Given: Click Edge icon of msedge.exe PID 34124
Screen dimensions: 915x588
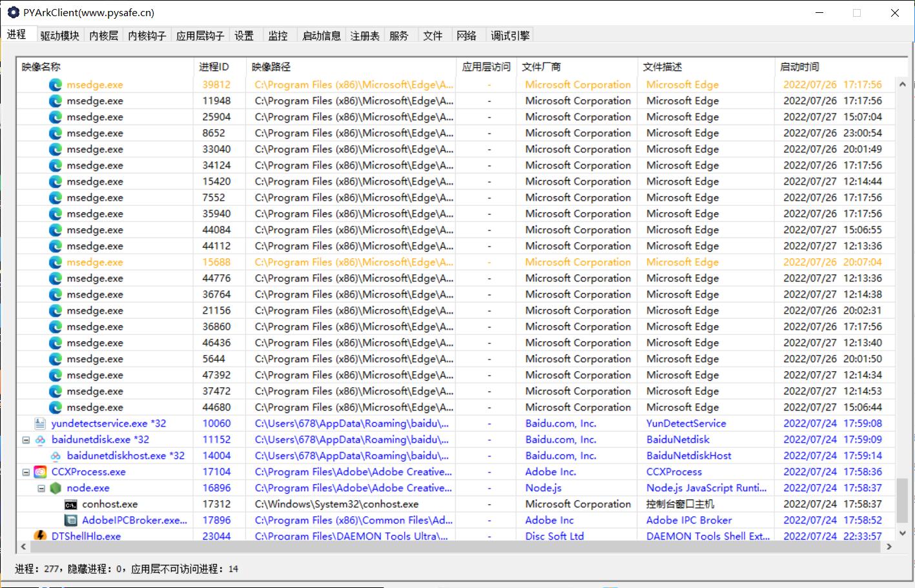Looking at the screenshot, I should [56, 165].
